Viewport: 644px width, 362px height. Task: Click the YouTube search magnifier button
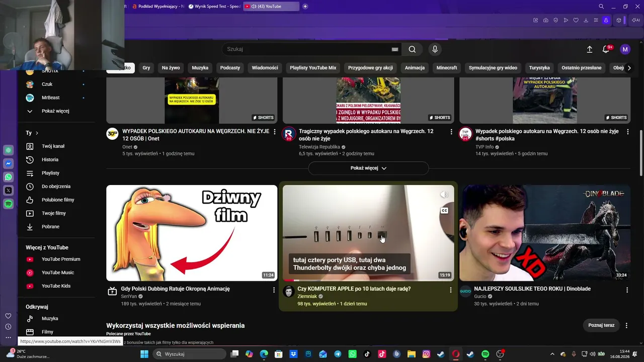tap(412, 49)
